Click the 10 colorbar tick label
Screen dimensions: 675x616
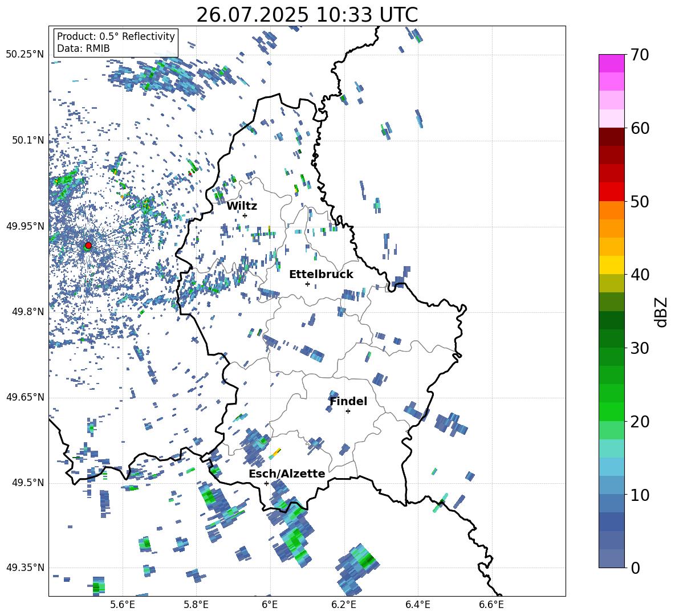[x=640, y=495]
